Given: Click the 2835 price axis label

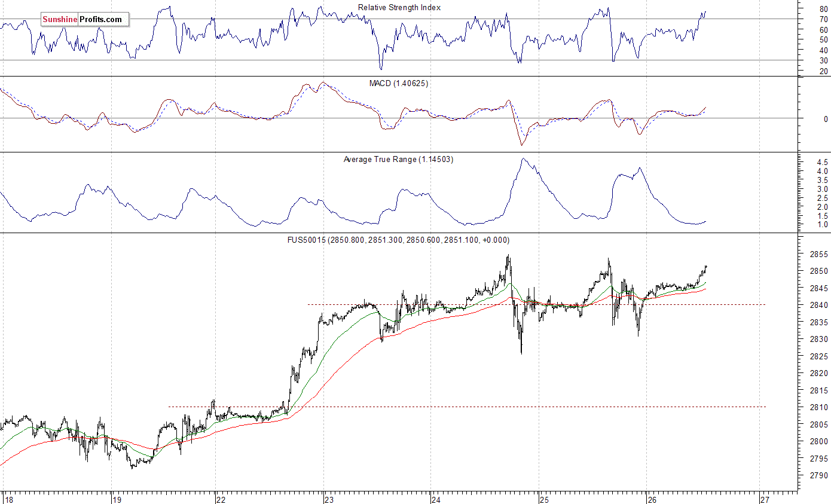Looking at the screenshot, I should [x=818, y=323].
